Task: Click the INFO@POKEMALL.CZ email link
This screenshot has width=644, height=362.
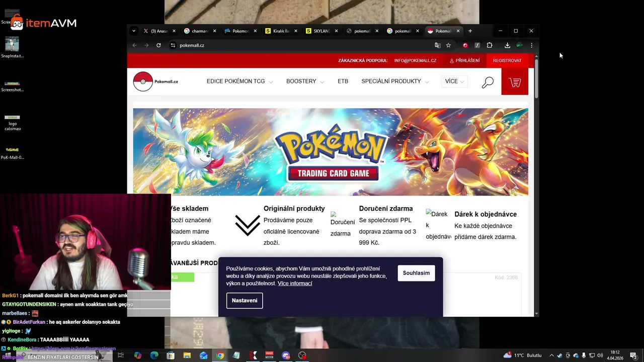Action: pyautogui.click(x=415, y=60)
